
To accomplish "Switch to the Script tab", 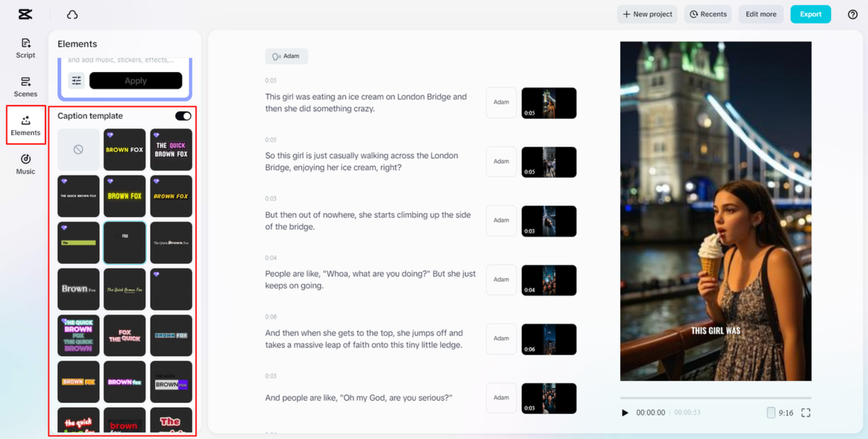I will point(25,48).
